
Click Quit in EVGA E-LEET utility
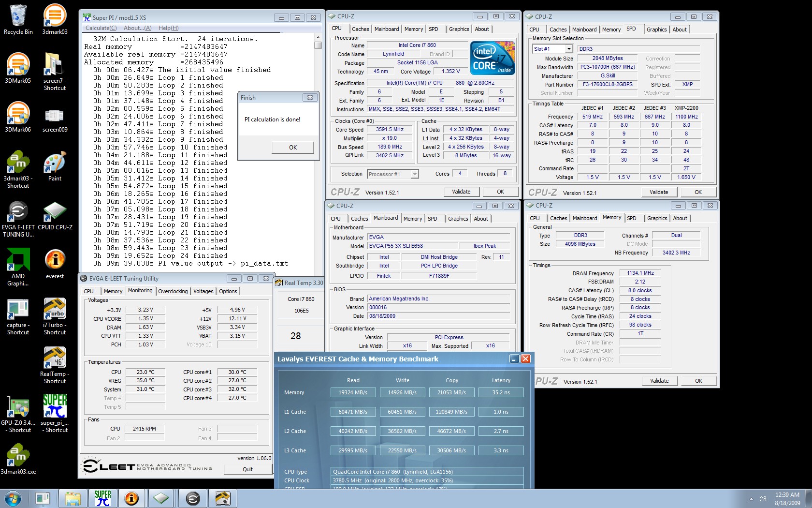[x=247, y=469]
